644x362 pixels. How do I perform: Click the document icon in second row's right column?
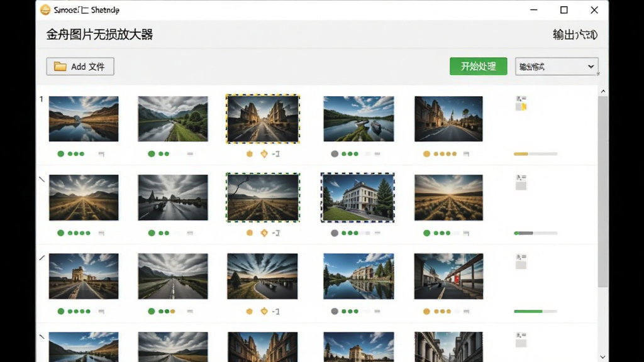pos(521,182)
